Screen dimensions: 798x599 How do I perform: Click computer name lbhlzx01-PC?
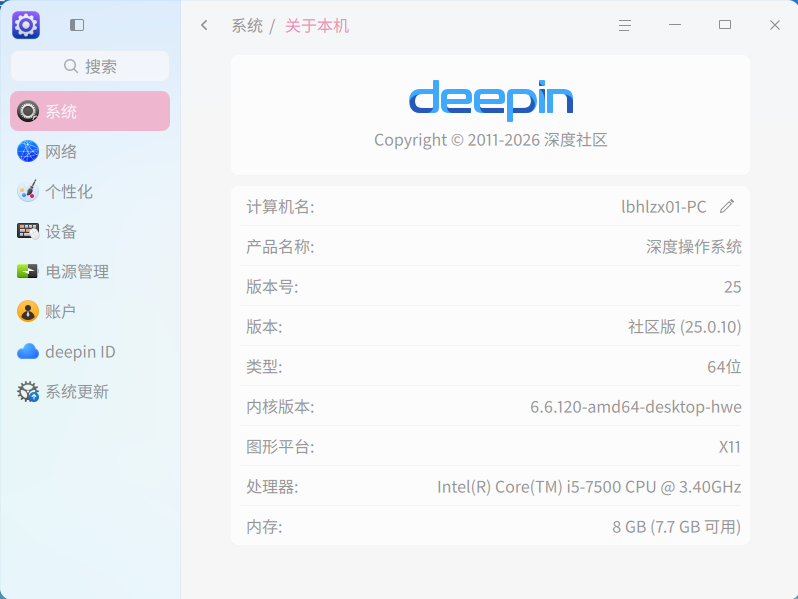pyautogui.click(x=664, y=207)
